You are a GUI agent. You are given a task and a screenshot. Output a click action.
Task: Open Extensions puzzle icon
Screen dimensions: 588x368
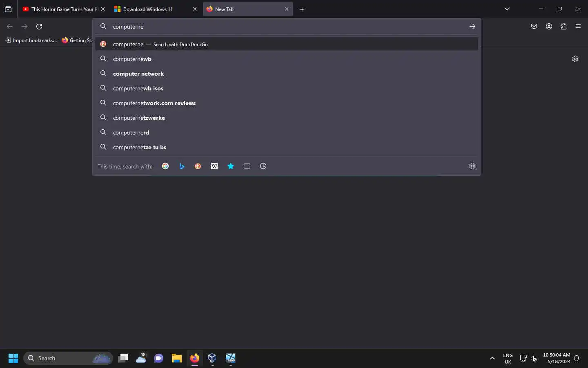point(563,27)
